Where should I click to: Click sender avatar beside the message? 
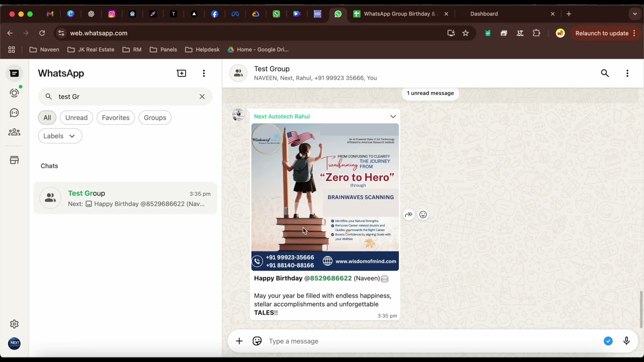click(238, 115)
